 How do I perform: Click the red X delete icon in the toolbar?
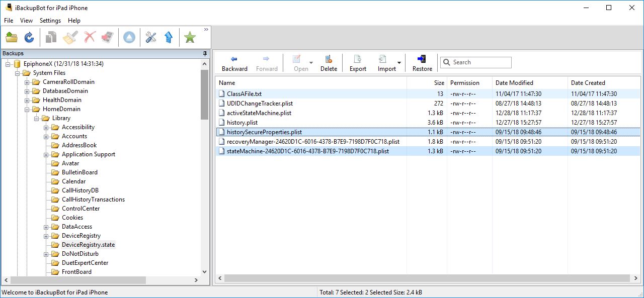pos(89,37)
